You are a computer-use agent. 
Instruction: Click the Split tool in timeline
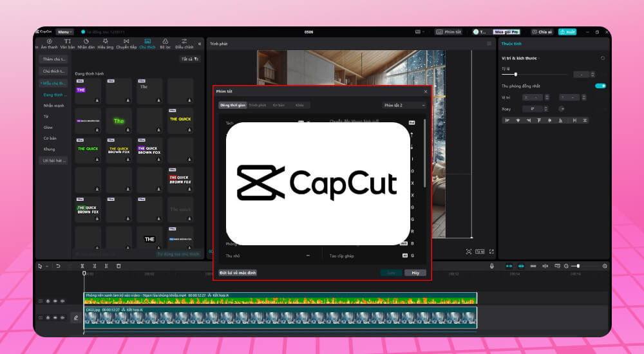tap(82, 266)
